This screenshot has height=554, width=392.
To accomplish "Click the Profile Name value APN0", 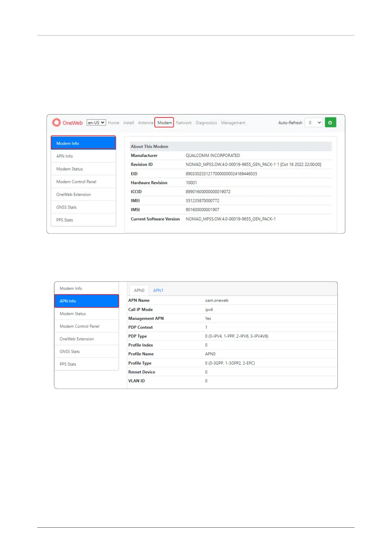I will click(210, 354).
